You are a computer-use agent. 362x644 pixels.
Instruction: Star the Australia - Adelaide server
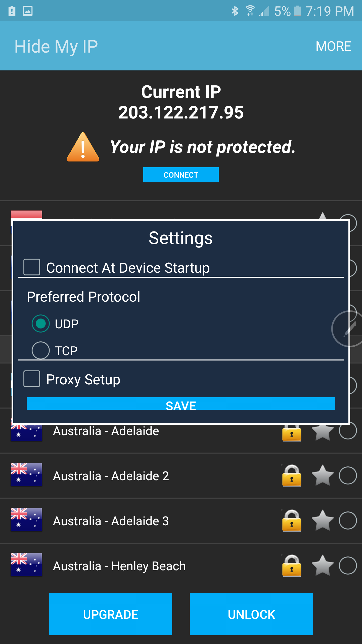click(323, 432)
